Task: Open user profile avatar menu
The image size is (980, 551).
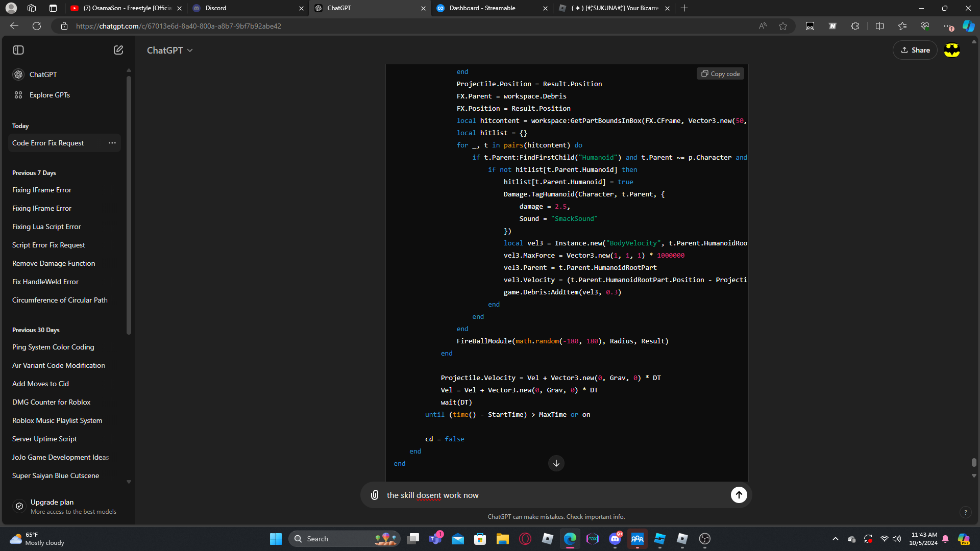Action: (x=952, y=50)
